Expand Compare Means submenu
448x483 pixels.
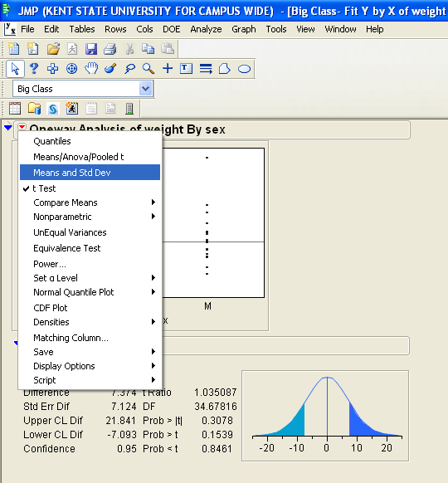[90, 202]
